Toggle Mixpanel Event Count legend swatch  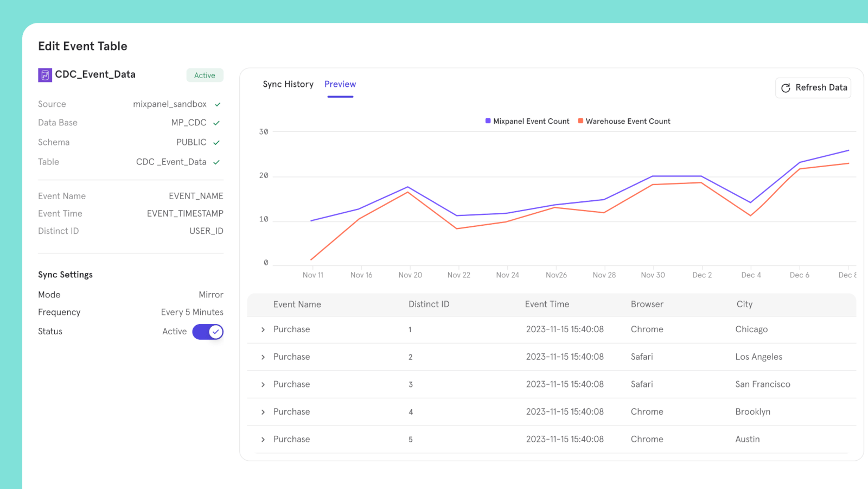click(x=488, y=121)
